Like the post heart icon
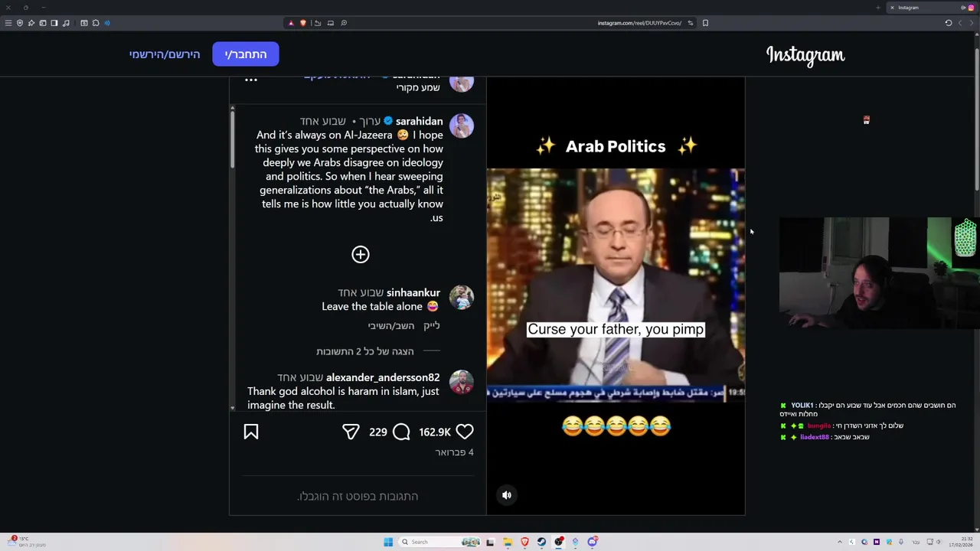 pyautogui.click(x=465, y=432)
